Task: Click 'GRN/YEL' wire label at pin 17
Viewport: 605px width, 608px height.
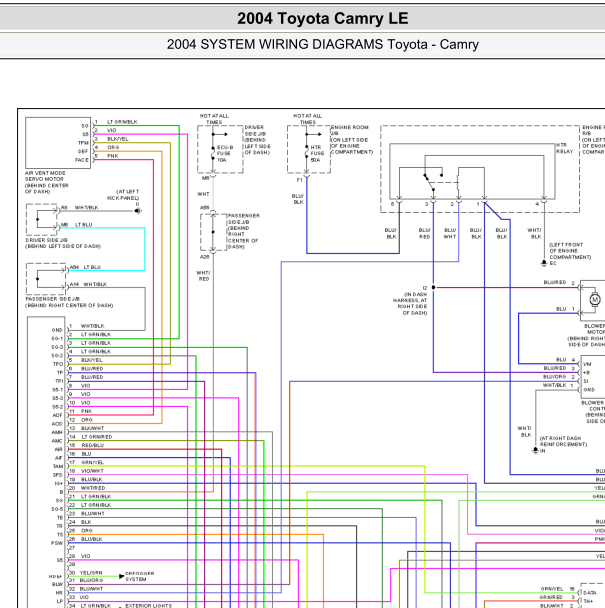Action: pos(92,463)
